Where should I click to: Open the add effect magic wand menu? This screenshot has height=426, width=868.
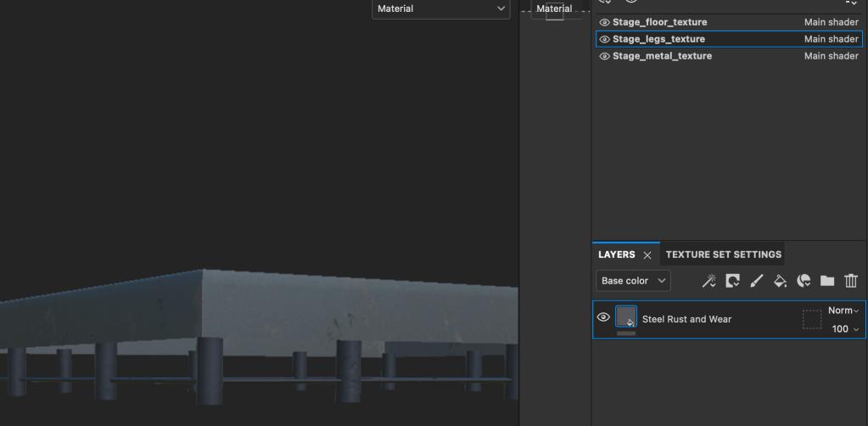[x=709, y=281]
